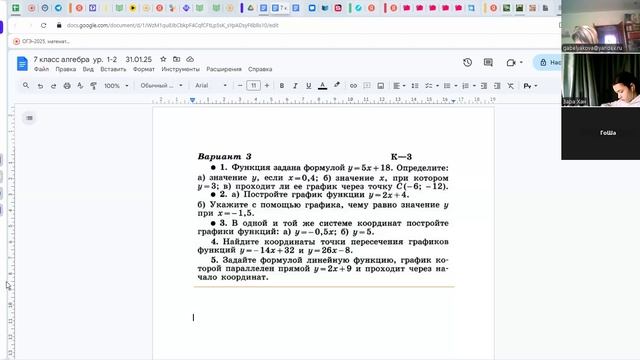Viewport: 640px width, 360px height.
Task: Open the comments panel icon
Action: point(488,62)
